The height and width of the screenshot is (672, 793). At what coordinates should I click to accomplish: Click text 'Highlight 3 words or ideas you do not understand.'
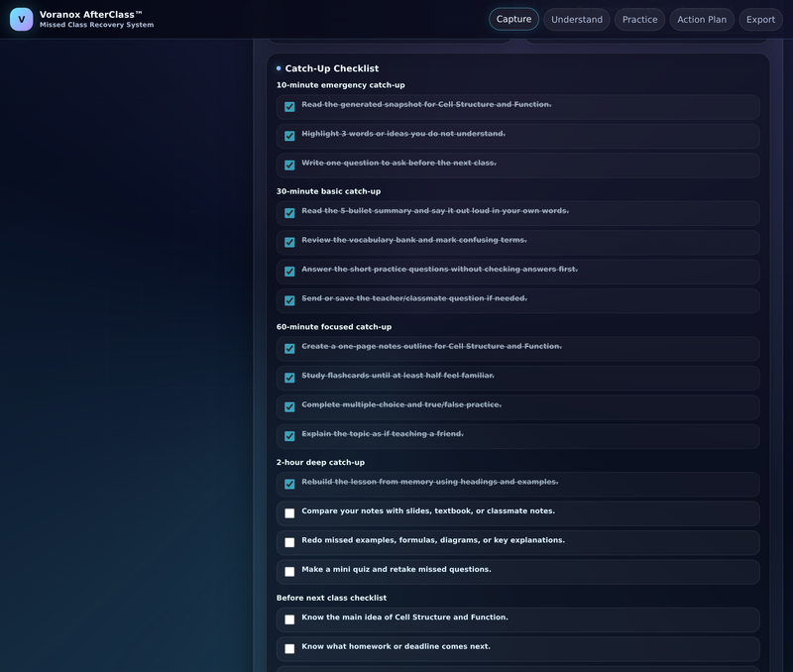403,134
